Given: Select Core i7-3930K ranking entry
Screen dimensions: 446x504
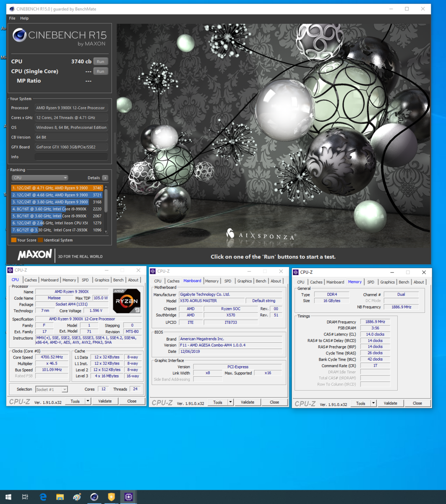Looking at the screenshot, I should (x=57, y=230).
